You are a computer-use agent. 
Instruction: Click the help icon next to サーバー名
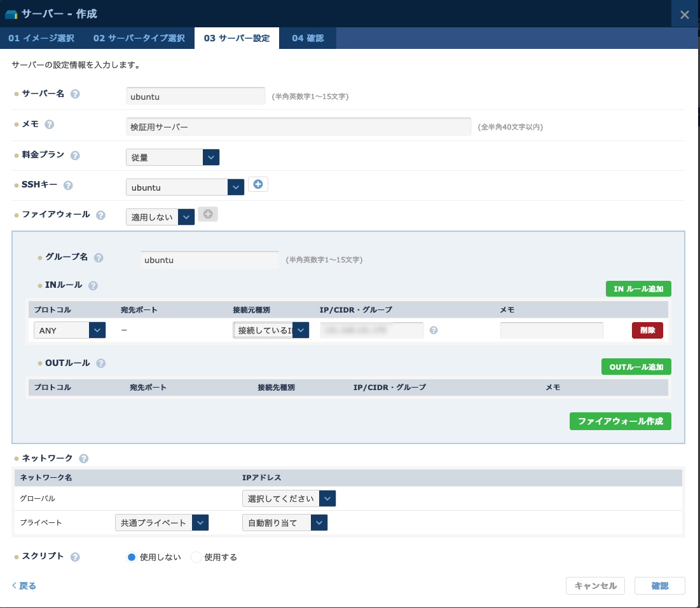[75, 94]
